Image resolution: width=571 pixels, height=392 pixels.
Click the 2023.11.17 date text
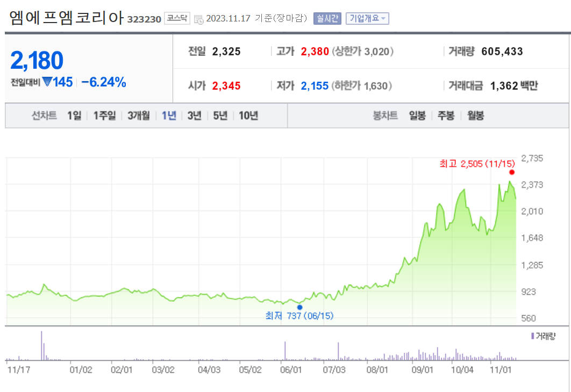click(229, 19)
